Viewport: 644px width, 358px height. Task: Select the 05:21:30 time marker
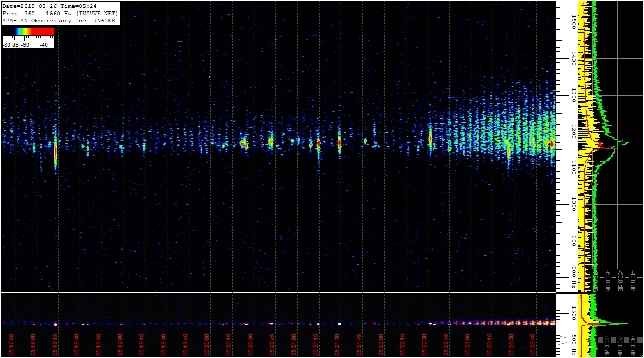click(337, 344)
